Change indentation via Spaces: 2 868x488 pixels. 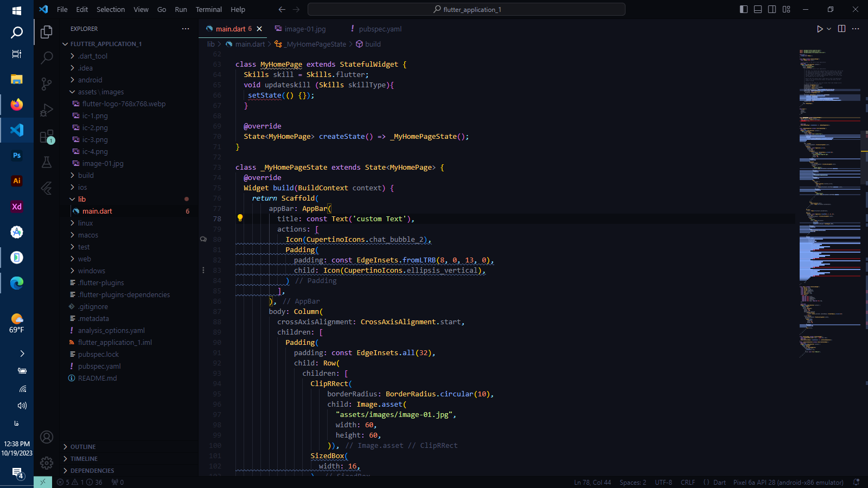[x=633, y=482]
